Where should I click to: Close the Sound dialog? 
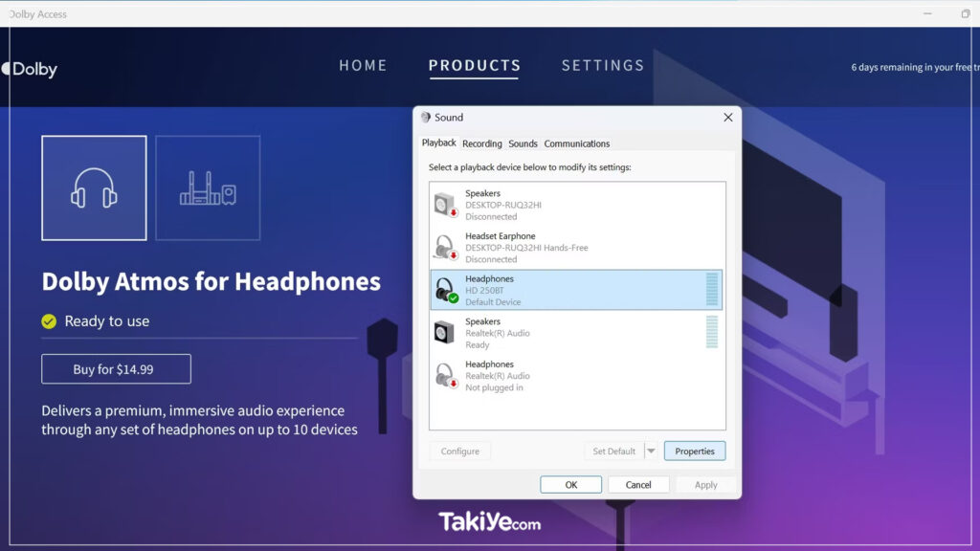point(728,118)
